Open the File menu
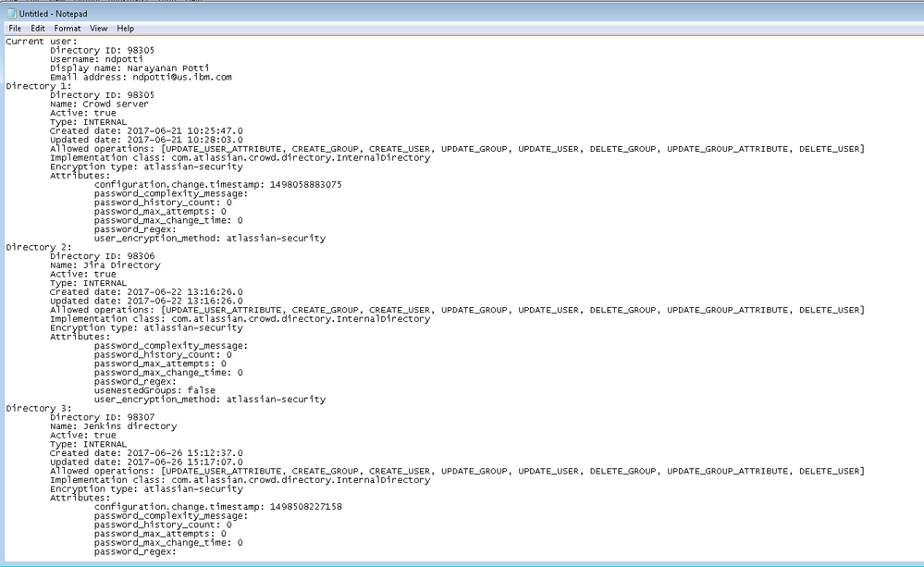This screenshot has height=567, width=924. coord(15,29)
